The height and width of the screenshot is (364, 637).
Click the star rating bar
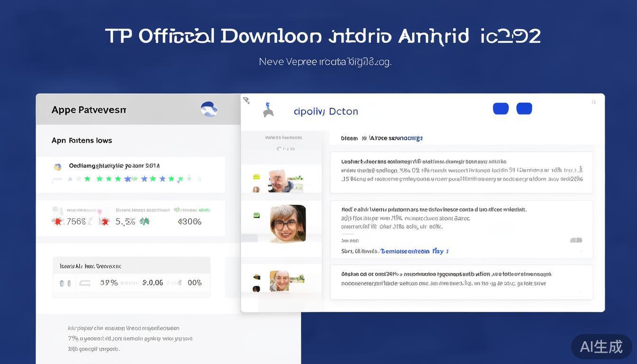[128, 179]
